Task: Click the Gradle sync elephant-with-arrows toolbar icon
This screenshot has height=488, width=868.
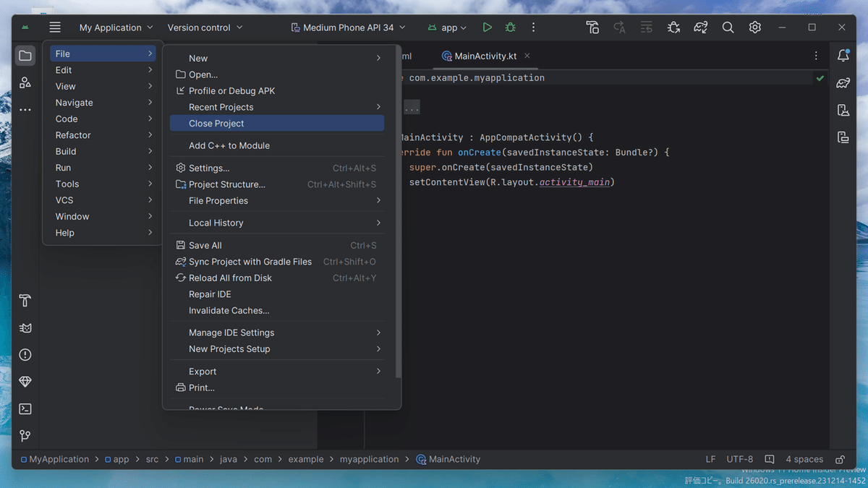Action: tap(700, 27)
